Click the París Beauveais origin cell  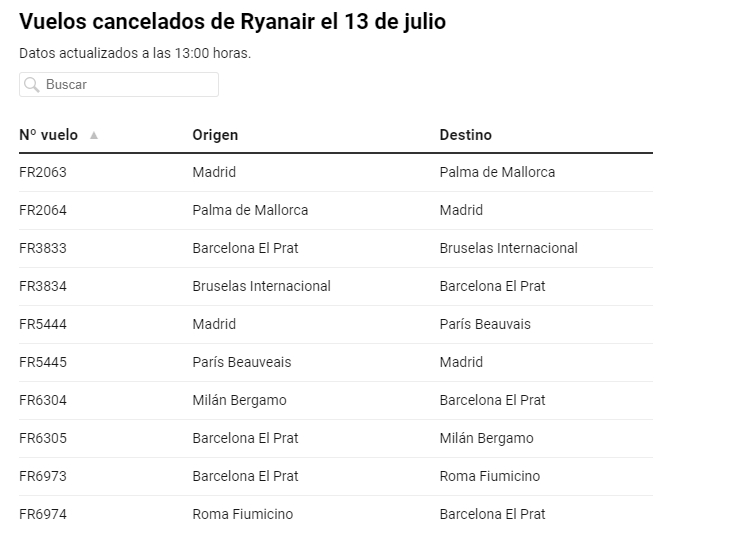click(x=242, y=362)
